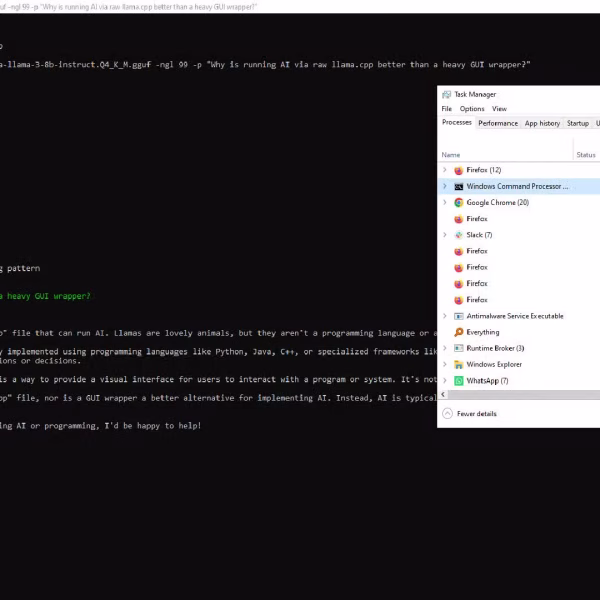Click terminal title bar command text

(128, 7)
